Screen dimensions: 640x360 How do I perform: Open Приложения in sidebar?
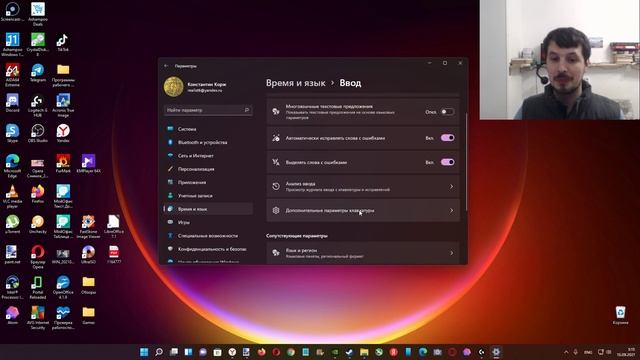click(208, 182)
